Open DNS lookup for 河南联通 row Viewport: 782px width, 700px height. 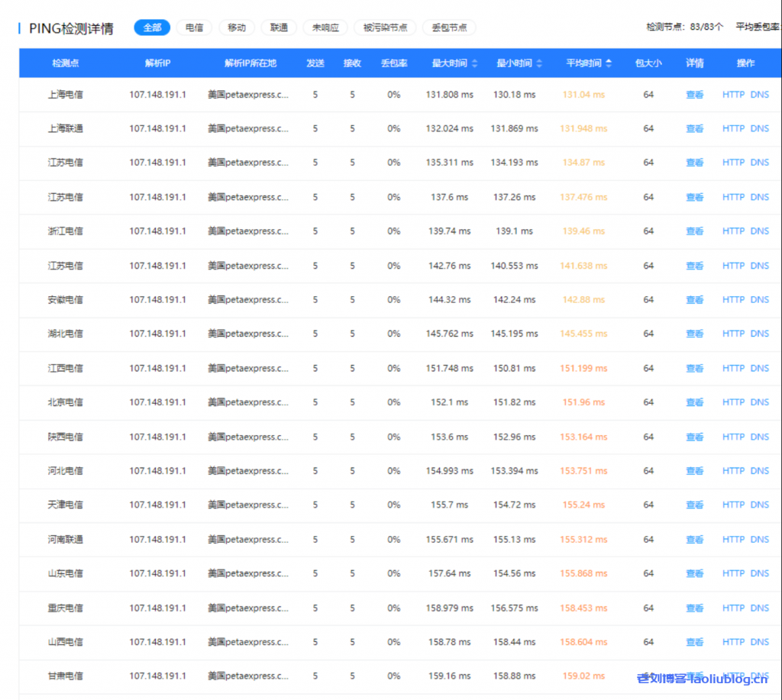pos(759,540)
